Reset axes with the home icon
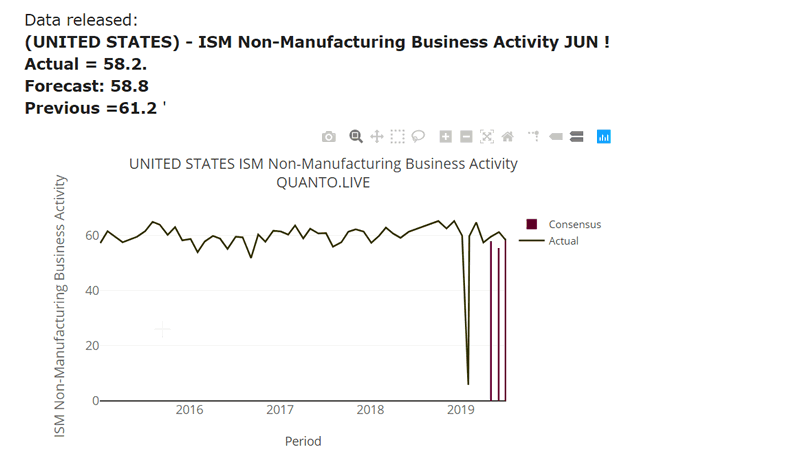The height and width of the screenshot is (471, 800). click(x=508, y=137)
